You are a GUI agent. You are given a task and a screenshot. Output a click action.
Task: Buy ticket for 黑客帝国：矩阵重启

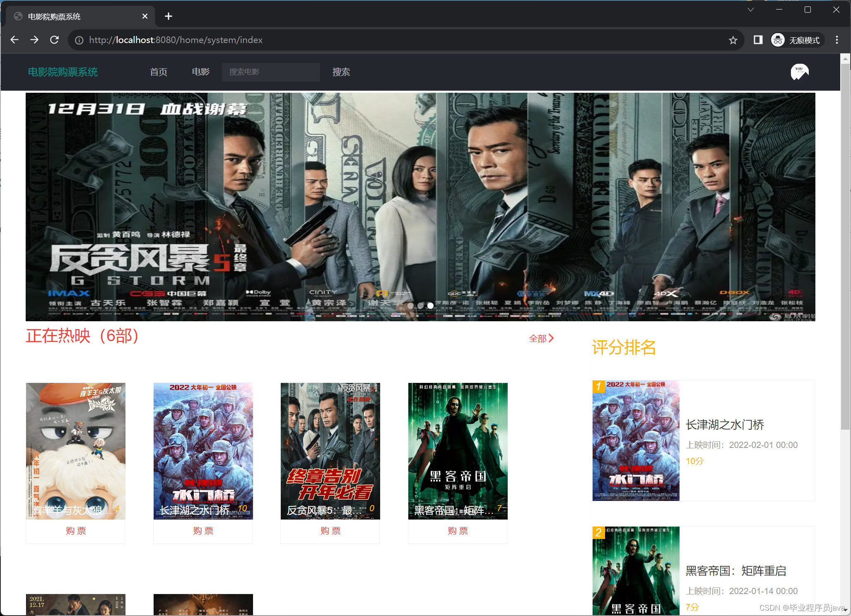[x=458, y=531]
